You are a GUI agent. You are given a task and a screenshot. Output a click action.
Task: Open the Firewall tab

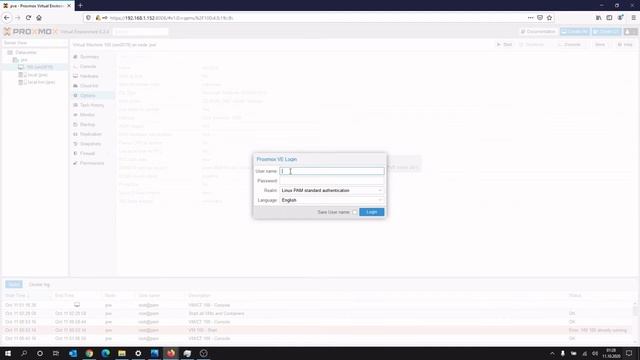point(87,153)
